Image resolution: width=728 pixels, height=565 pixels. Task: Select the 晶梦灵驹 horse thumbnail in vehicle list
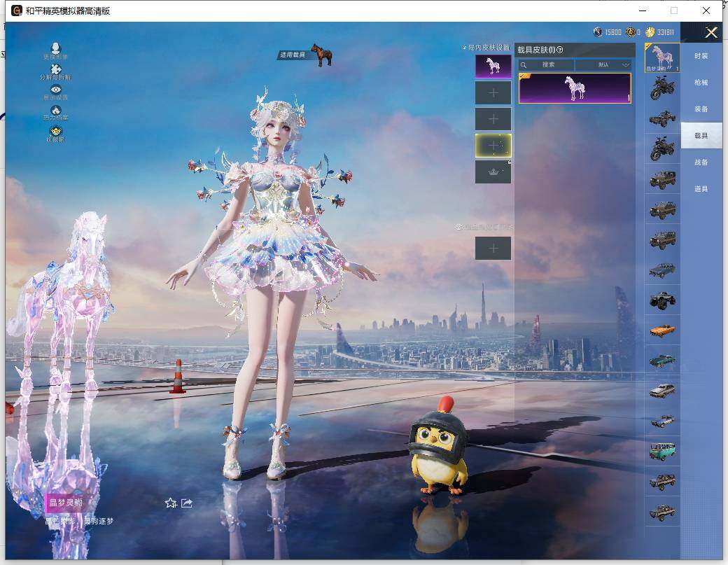[662, 57]
